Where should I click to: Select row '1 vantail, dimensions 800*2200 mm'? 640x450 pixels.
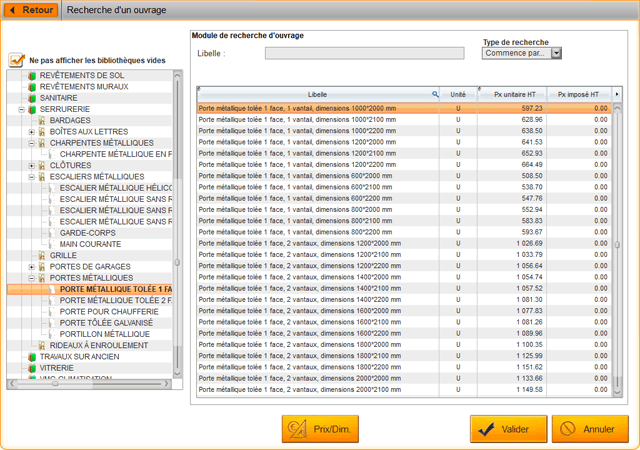pos(404,232)
